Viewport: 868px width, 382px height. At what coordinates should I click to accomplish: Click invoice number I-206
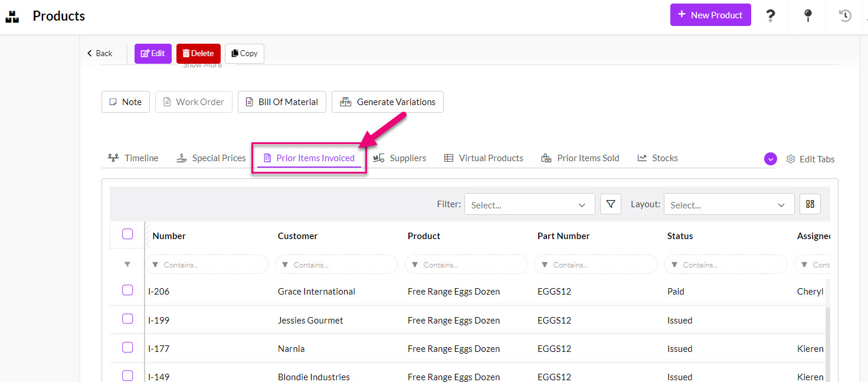[x=159, y=291]
